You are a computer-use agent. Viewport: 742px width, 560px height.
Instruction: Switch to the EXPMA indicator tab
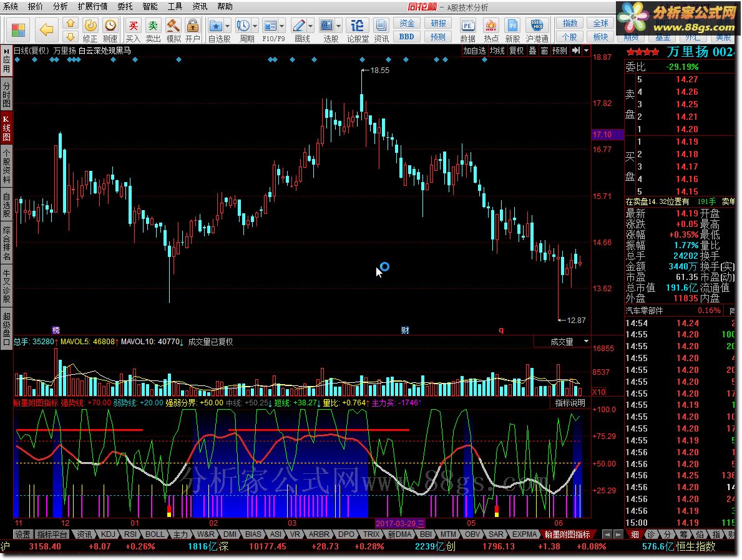[x=524, y=534]
